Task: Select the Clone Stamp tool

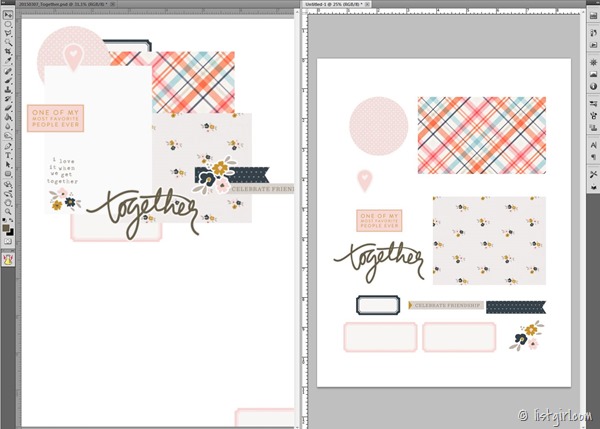Action: click(x=8, y=90)
